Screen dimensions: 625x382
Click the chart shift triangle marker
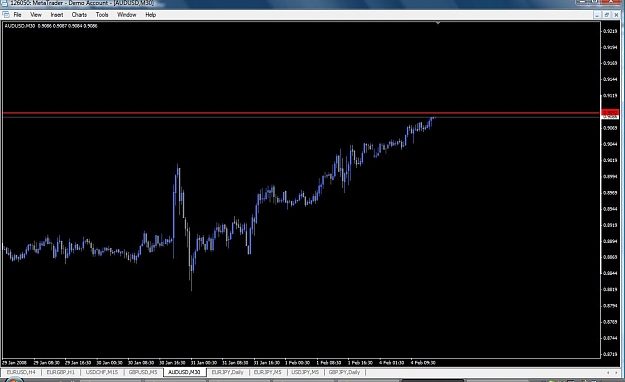438,23
